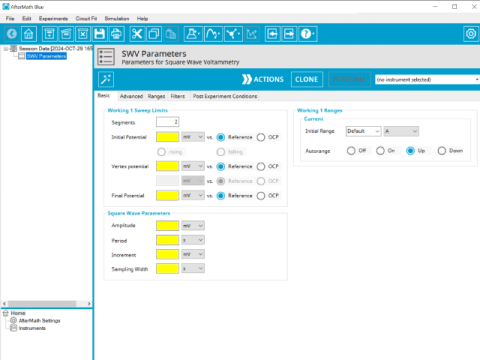Click the close archive icon

83,34
